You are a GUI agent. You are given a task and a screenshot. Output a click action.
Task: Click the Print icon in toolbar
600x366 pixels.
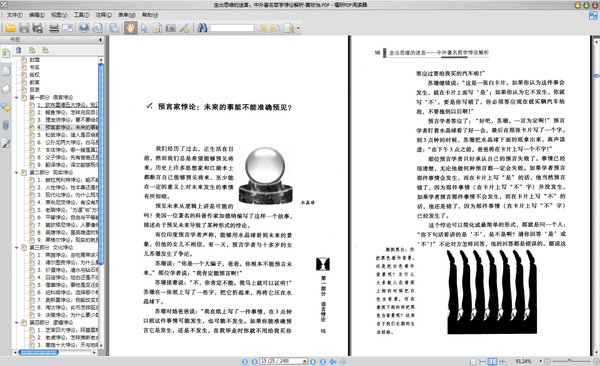tap(54, 28)
